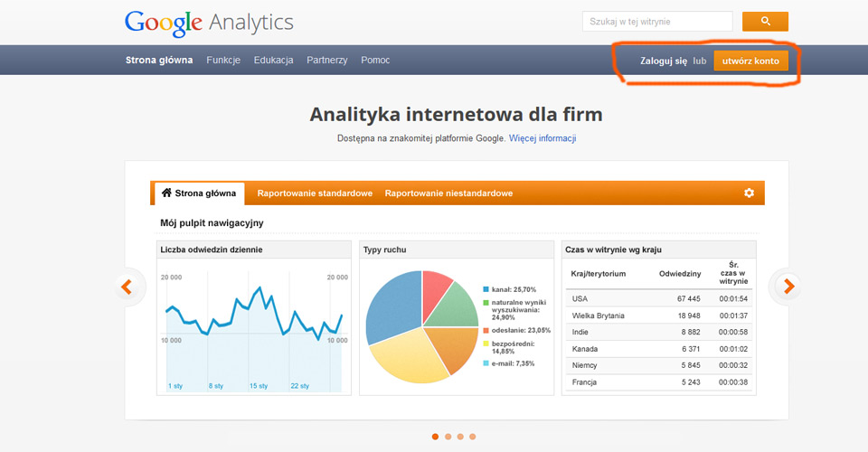Click the utwórz konto button

click(750, 61)
